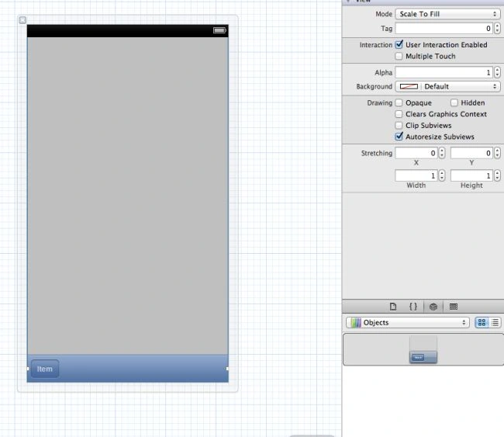Open the Media library icon
The height and width of the screenshot is (437, 504).
click(x=454, y=307)
